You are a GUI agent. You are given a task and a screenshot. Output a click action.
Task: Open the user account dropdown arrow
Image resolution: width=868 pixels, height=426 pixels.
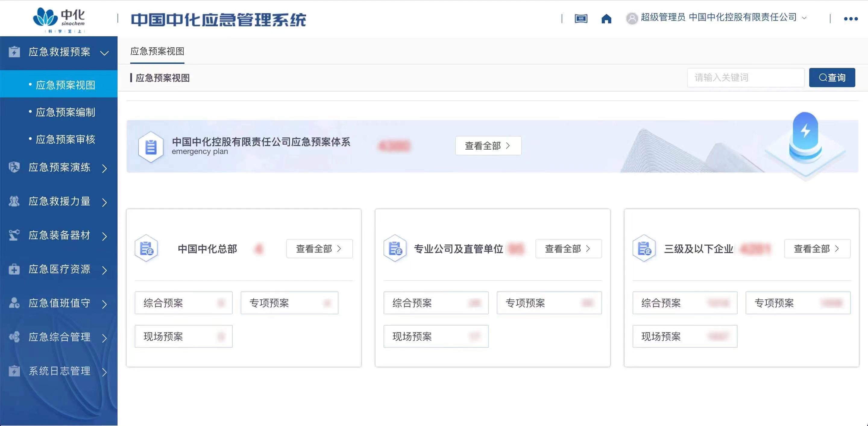[x=804, y=18]
